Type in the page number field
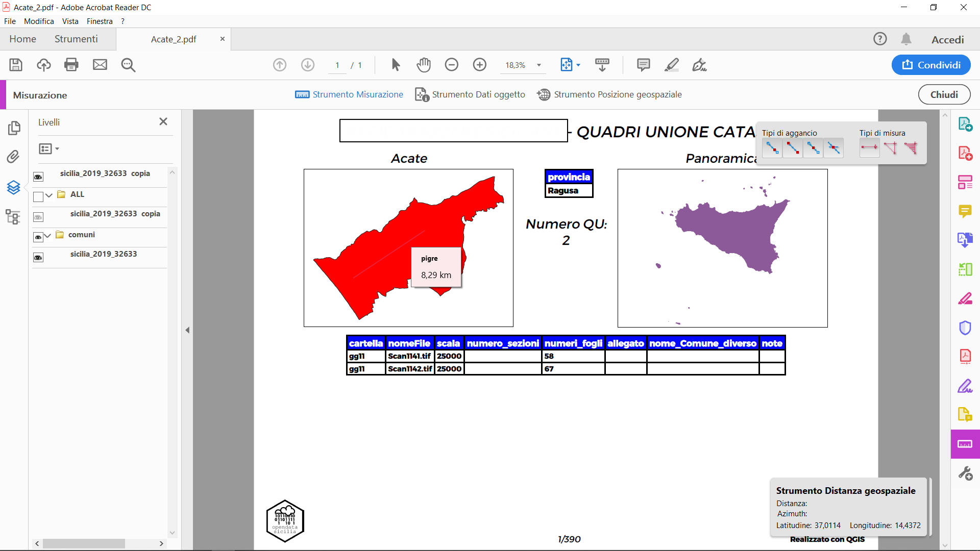The height and width of the screenshot is (551, 980). 337,65
